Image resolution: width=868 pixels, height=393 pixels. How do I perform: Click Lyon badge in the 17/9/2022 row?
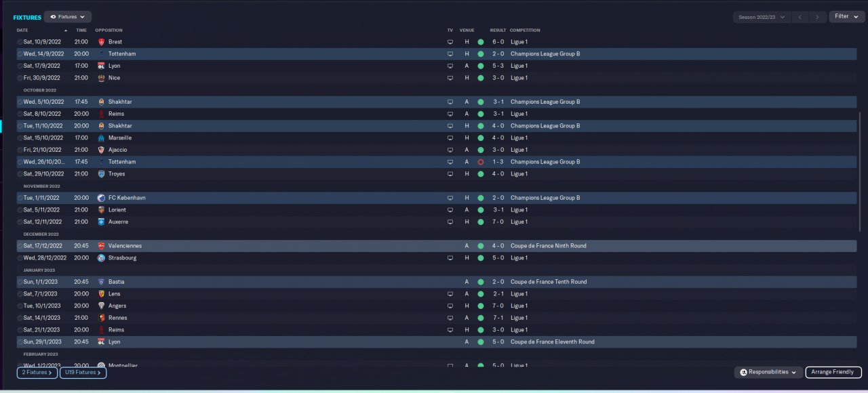[x=101, y=66]
